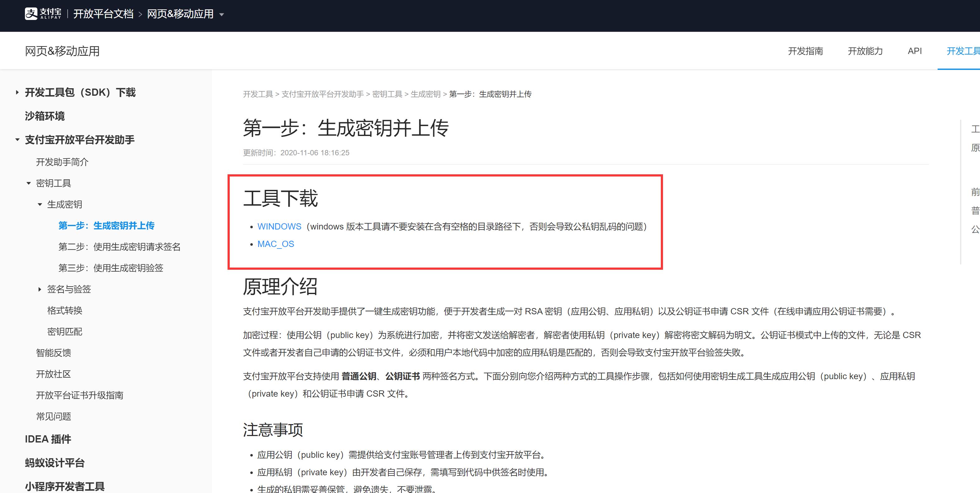980x493 pixels.
Task: Collapse the 密钥工具 tree arrow
Action: tap(29, 183)
